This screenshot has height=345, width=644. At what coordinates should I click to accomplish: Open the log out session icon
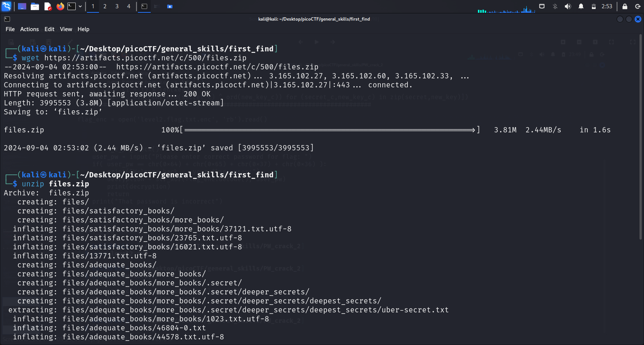click(x=638, y=6)
